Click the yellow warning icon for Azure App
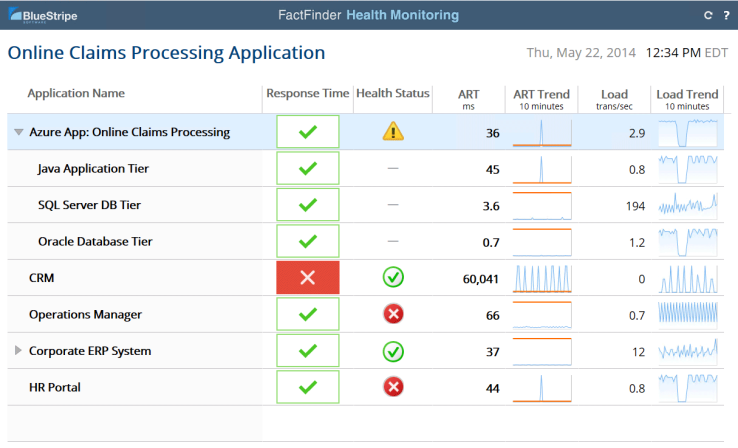The width and height of the screenshot is (738, 448). [393, 132]
